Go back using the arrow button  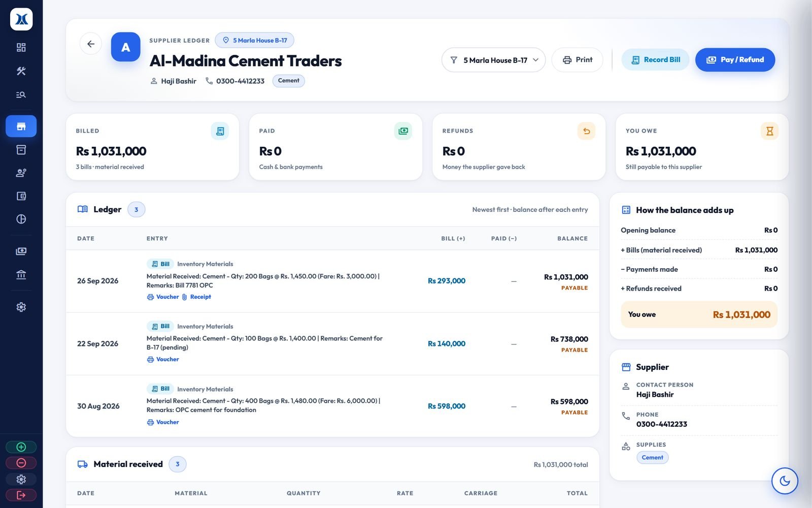click(x=91, y=44)
